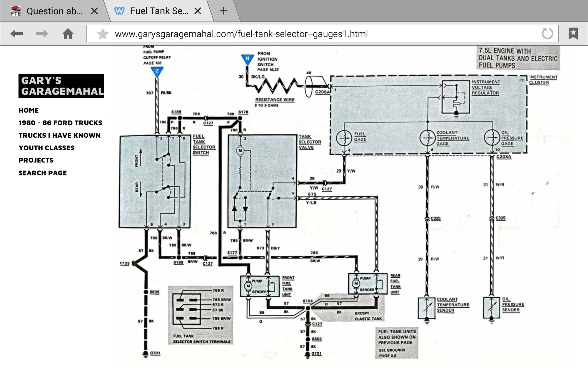Image resolution: width=588 pixels, height=368 pixels.
Task: Open bookmarks via ribbon icon at top right
Action: (x=573, y=33)
